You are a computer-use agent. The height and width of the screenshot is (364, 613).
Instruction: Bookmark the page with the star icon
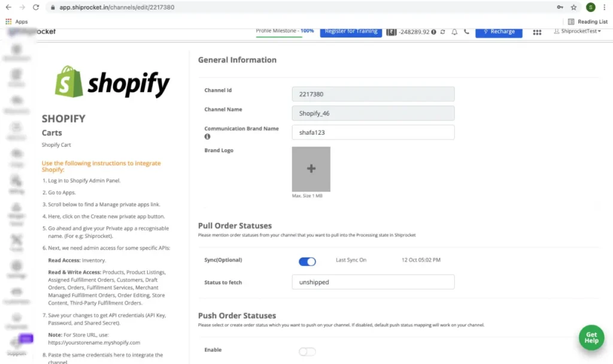click(573, 7)
